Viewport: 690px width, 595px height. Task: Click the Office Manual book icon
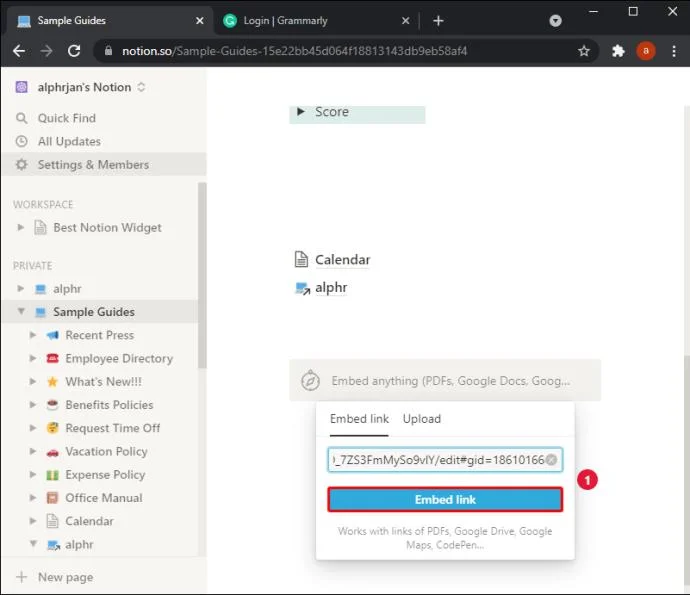52,498
